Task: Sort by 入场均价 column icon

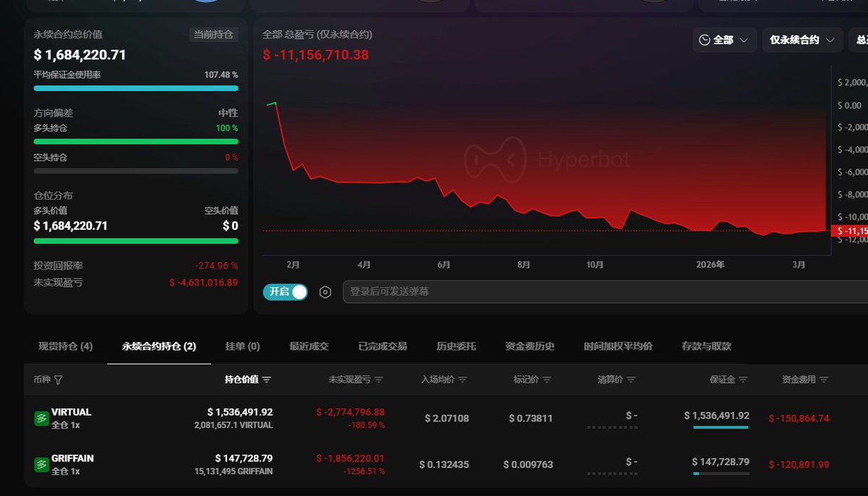Action: pyautogui.click(x=463, y=380)
